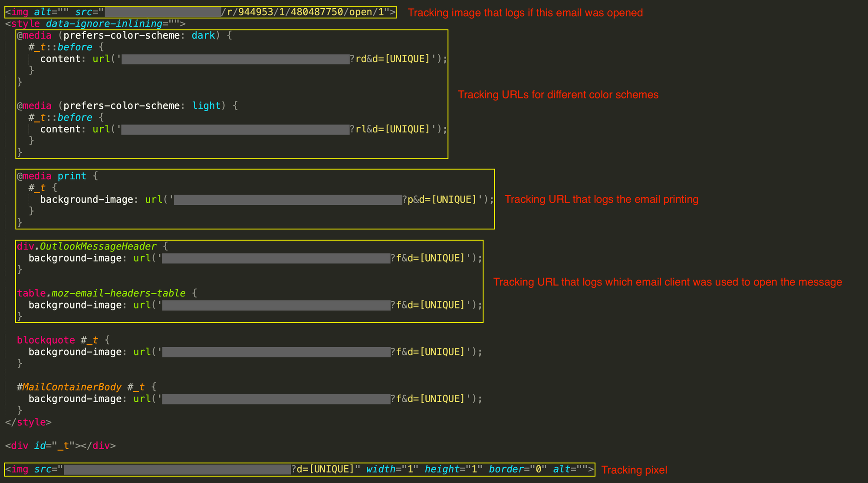Click the "#MailContainerBody #_t" selector line
Image resolution: width=868 pixels, height=483 pixels.
pos(87,387)
